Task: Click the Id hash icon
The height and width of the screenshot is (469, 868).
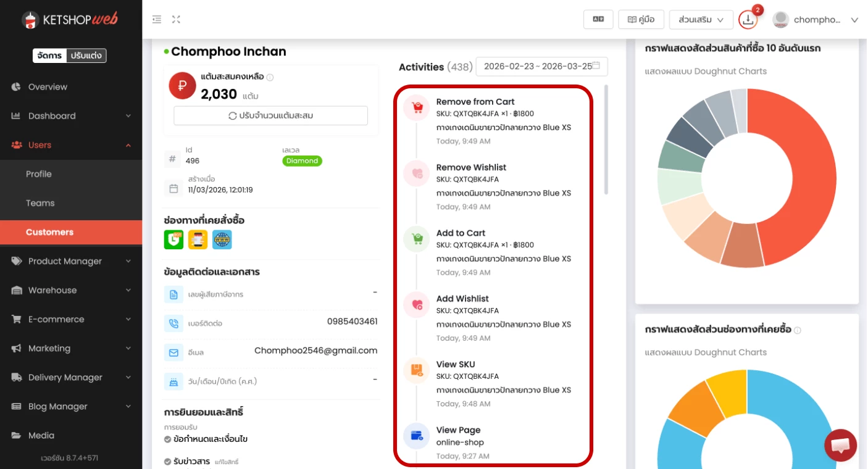Action: (173, 159)
